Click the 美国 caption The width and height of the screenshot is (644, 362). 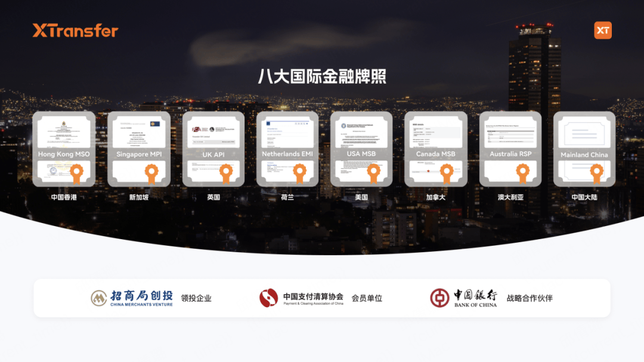point(361,197)
